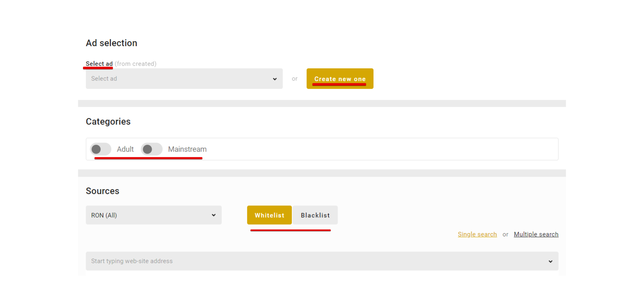Click the Categories section heading
This screenshot has width=644, height=307.
[108, 121]
